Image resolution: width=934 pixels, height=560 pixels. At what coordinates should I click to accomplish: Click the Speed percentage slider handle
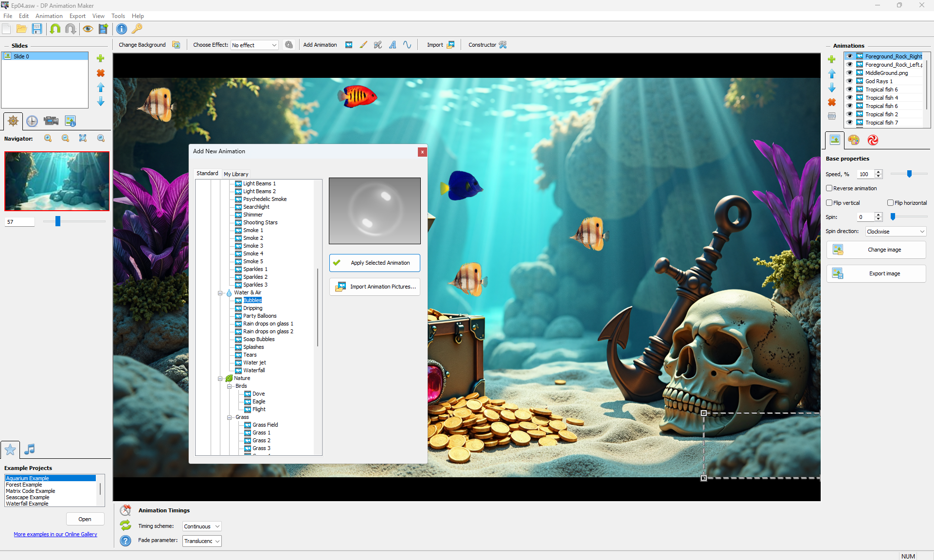pos(909,174)
